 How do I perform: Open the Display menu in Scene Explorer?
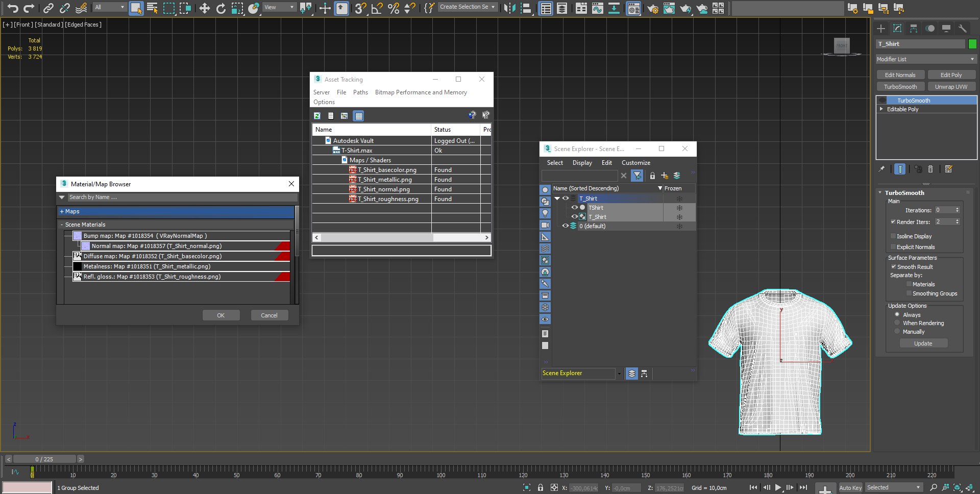coord(582,163)
